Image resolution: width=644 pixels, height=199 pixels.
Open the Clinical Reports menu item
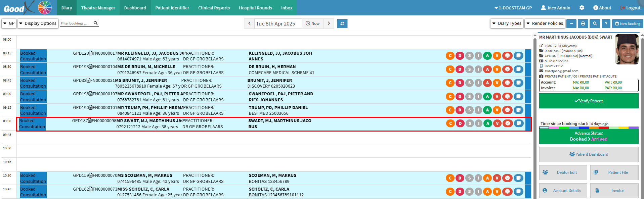click(x=214, y=8)
